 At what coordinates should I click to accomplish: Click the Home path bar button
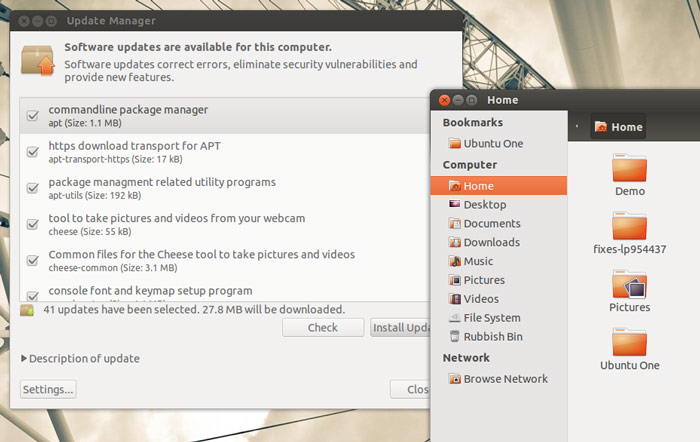point(618,127)
